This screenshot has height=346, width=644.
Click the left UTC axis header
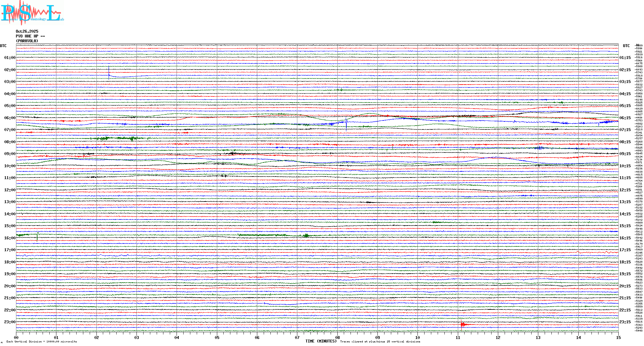(x=3, y=46)
